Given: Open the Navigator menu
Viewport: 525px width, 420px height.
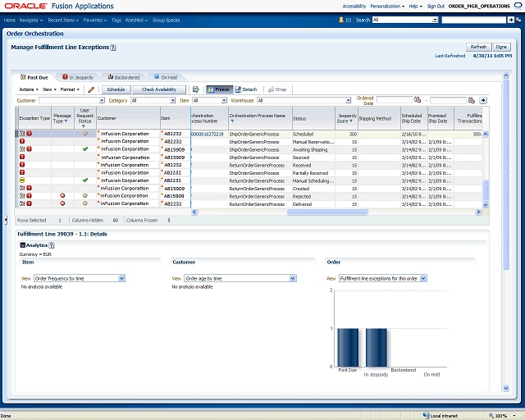Looking at the screenshot, I should (31, 19).
